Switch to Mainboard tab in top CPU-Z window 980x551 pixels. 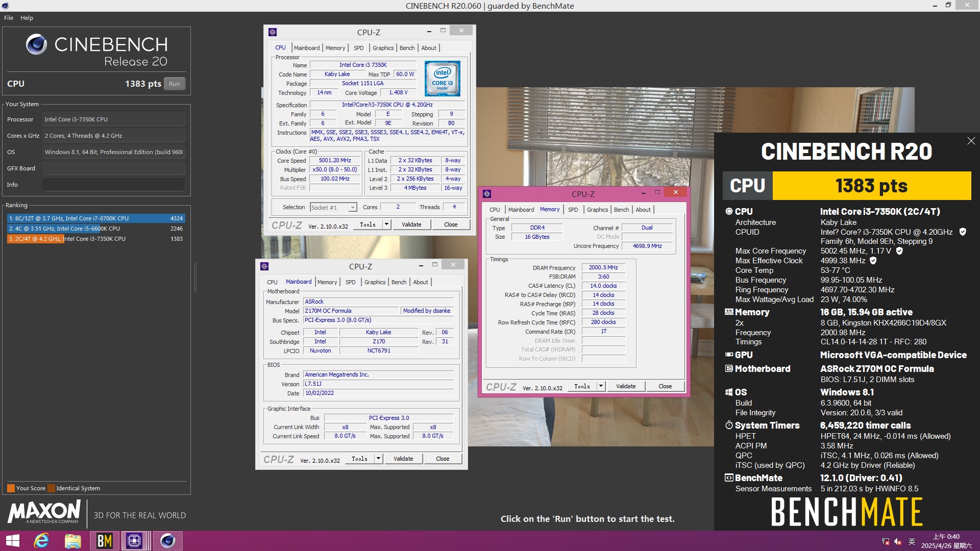pyautogui.click(x=307, y=48)
